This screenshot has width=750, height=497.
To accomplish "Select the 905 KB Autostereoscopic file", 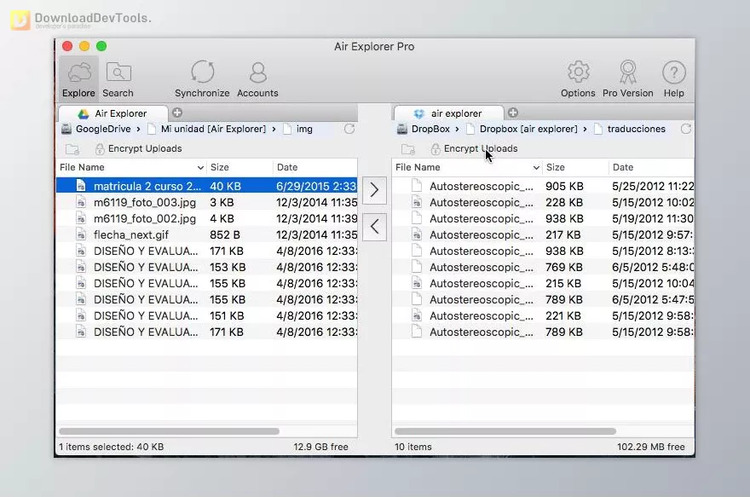I will pyautogui.click(x=543, y=186).
